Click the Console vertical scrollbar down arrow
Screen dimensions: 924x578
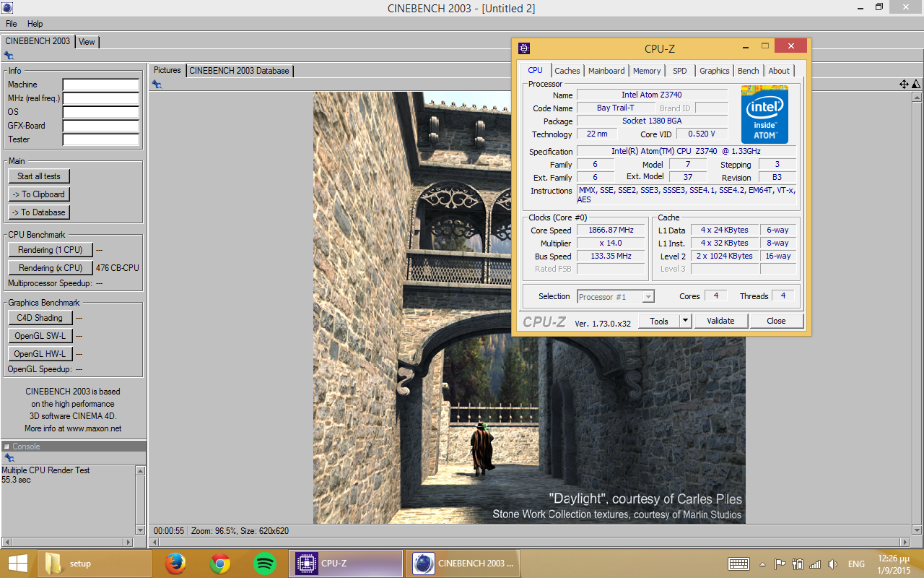click(x=140, y=530)
